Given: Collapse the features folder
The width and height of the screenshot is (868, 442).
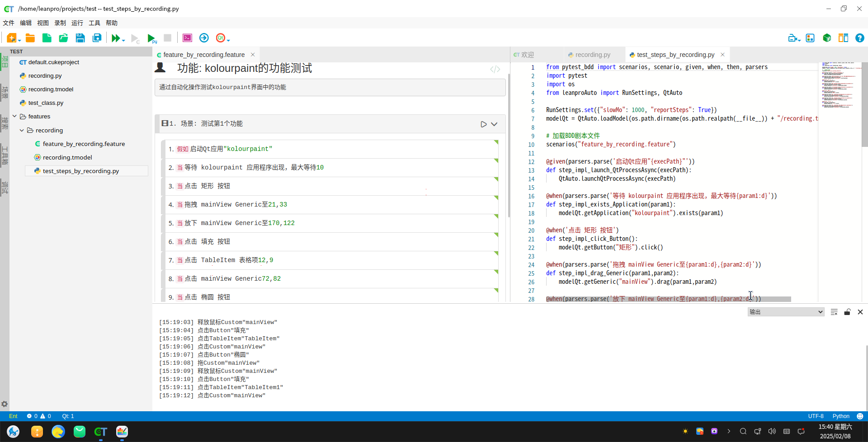Looking at the screenshot, I should (x=14, y=116).
